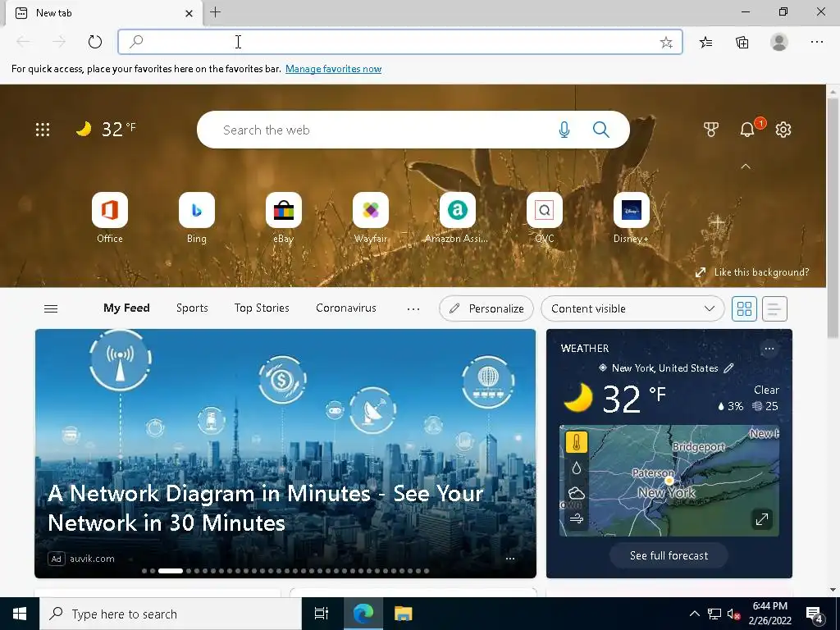Select the Coronavirus tab
Image resolution: width=840 pixels, height=630 pixels.
[346, 308]
